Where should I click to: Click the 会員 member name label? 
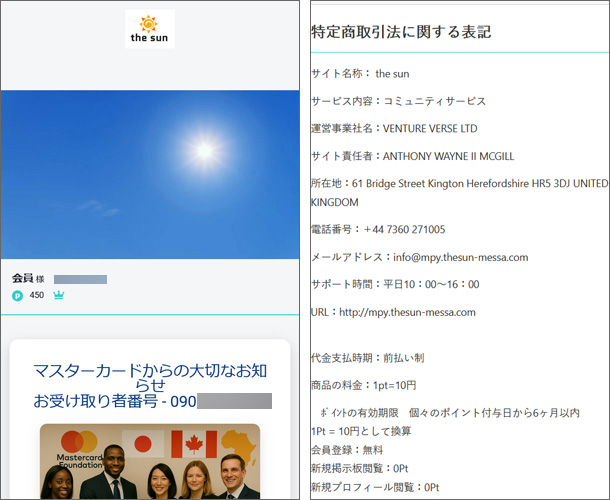[23, 278]
